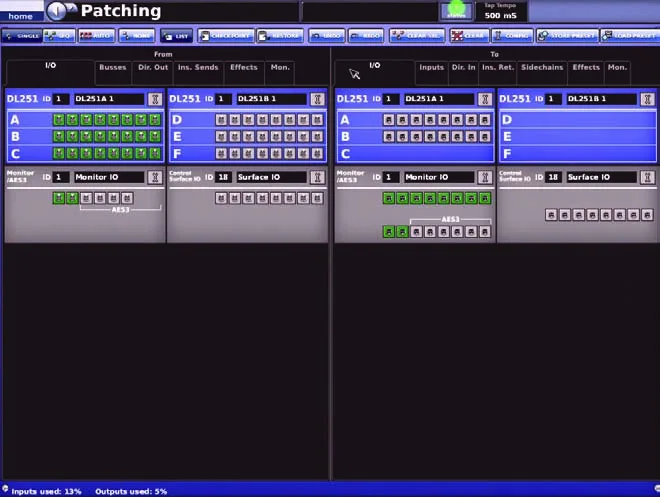Toggle last grey XLR input in From row F

point(317,154)
